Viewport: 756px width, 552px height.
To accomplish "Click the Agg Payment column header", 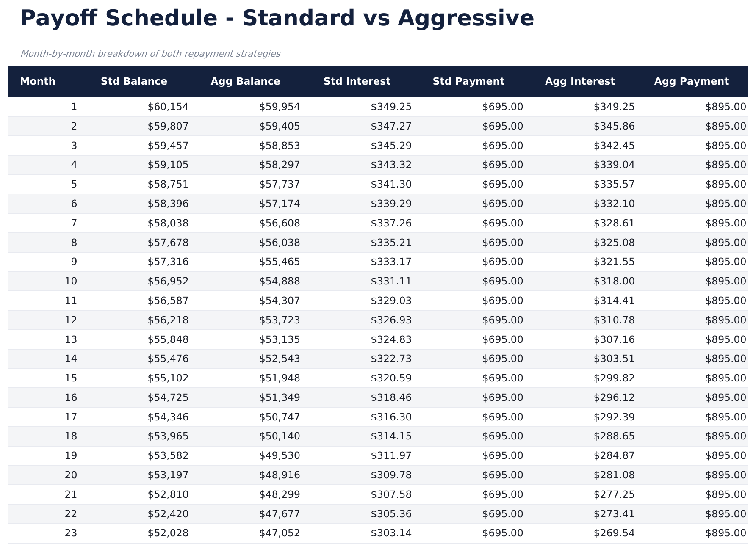I will (x=691, y=81).
